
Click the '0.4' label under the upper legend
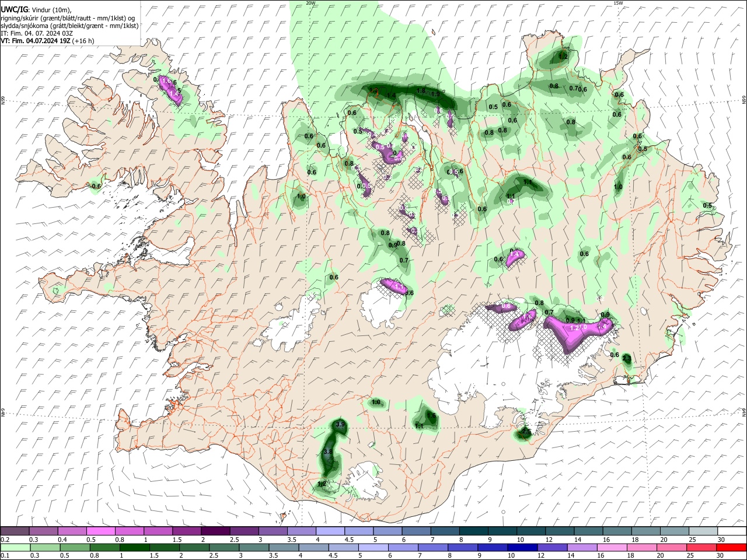[x=62, y=540]
